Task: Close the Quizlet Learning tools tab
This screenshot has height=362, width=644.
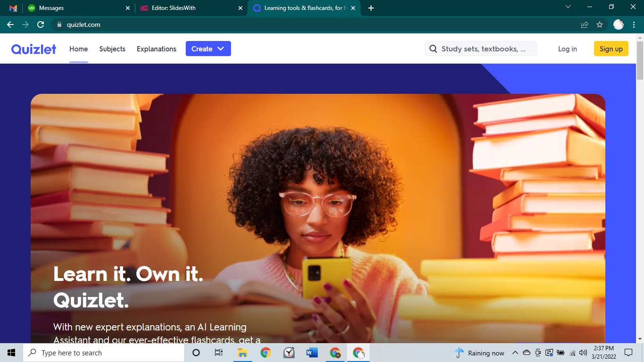Action: click(x=353, y=8)
